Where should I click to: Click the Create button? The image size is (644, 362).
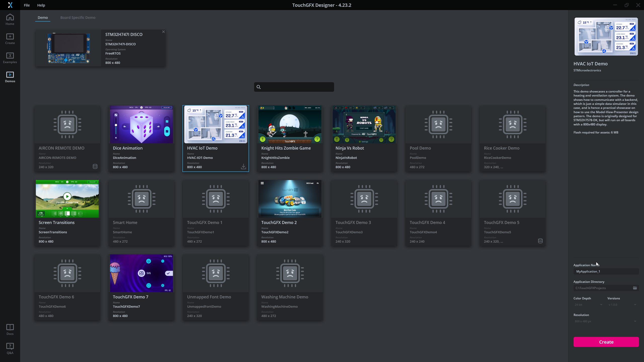tap(606, 342)
